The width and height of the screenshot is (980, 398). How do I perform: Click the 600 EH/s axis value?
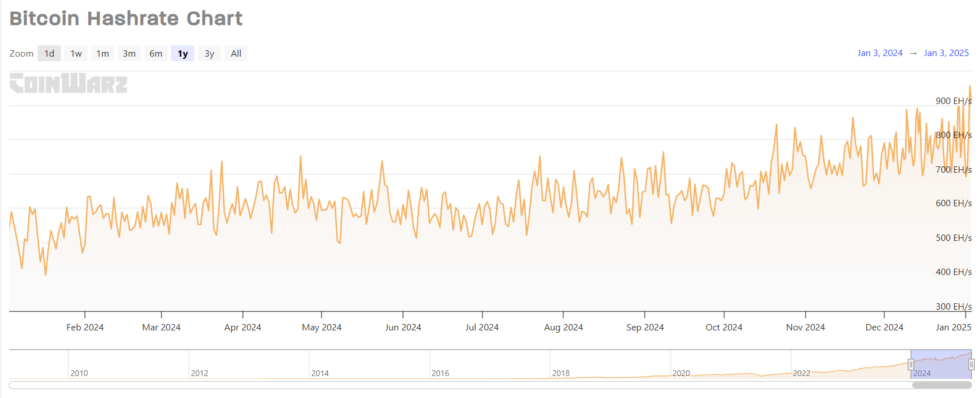click(953, 203)
